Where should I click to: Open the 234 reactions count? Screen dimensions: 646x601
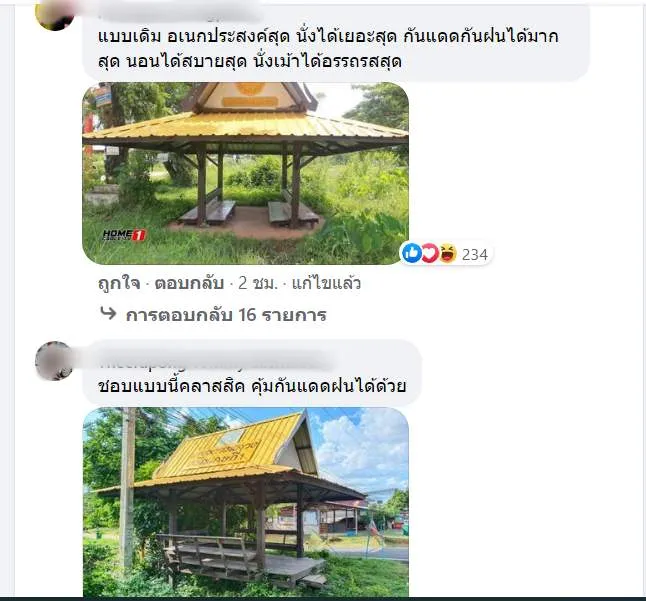[x=475, y=255]
